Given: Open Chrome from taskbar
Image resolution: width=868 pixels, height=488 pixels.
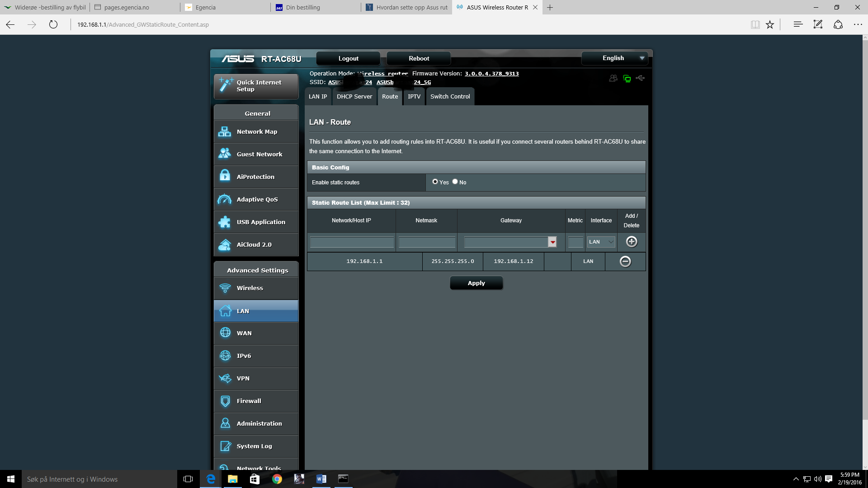Looking at the screenshot, I should pyautogui.click(x=277, y=479).
